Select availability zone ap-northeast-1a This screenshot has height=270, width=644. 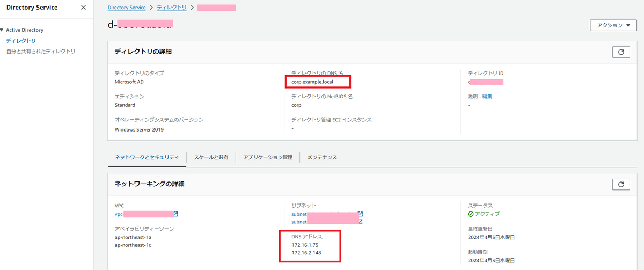[x=133, y=237]
